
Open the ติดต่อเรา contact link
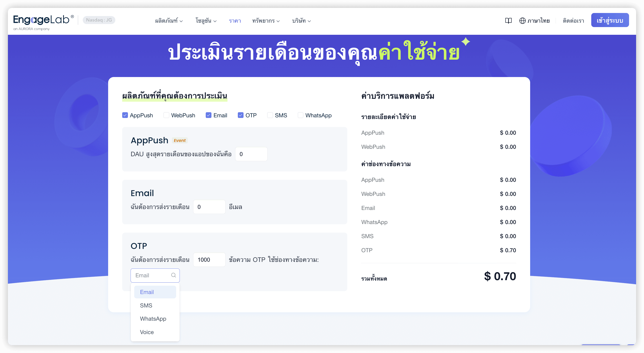click(573, 20)
